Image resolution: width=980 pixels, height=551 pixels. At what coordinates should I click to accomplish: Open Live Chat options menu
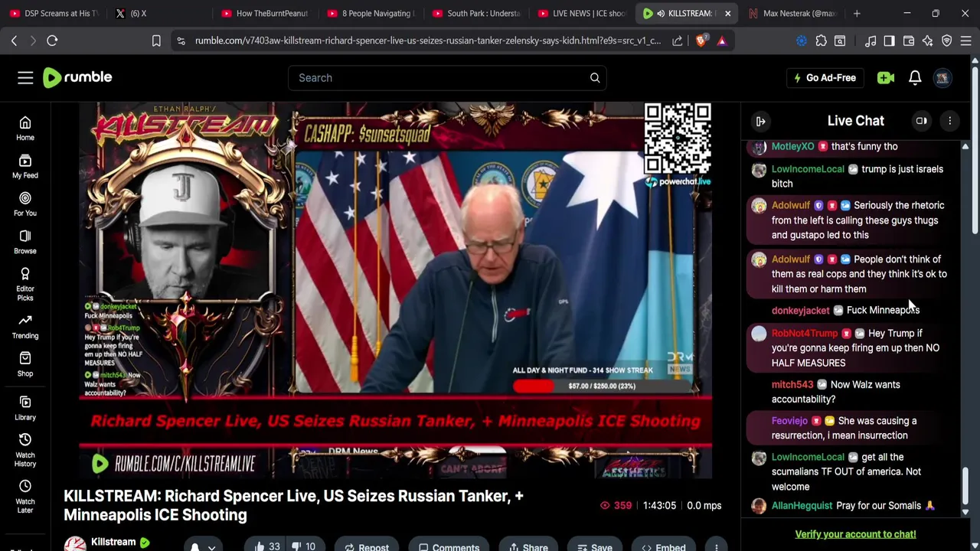(949, 121)
